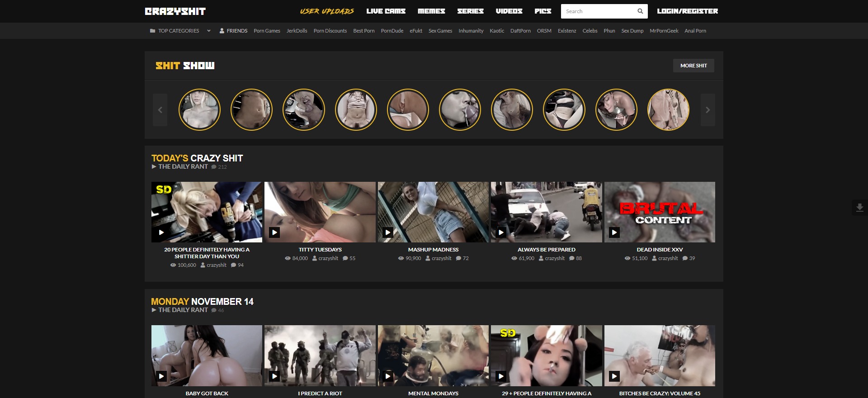Expand the Top Categories dropdown arrow
Viewport: 868px width, 398px height.
[208, 31]
